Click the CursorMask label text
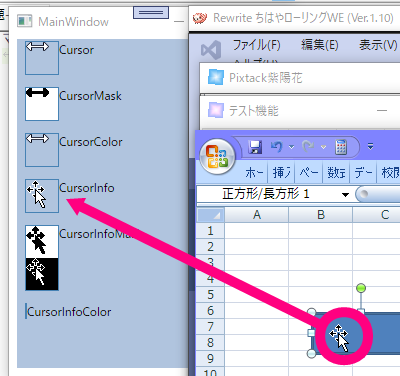This screenshot has height=376, width=400. point(90,96)
